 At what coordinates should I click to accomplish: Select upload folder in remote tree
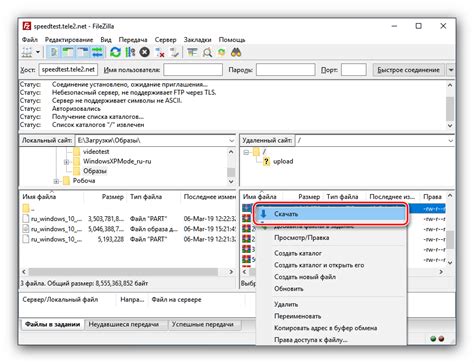(x=283, y=161)
